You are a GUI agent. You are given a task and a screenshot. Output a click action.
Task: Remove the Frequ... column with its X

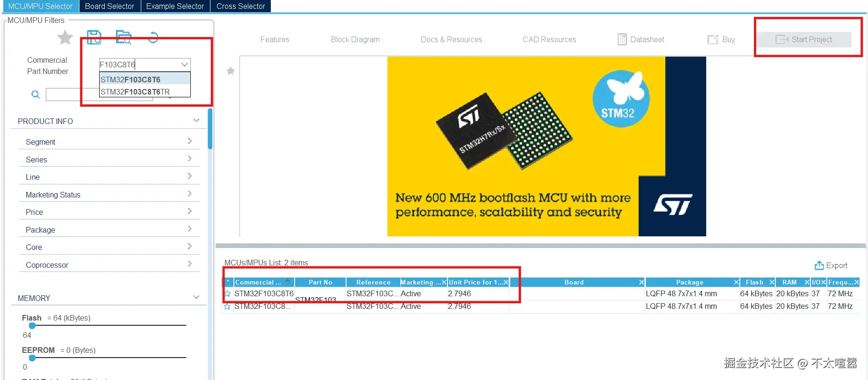[856, 282]
